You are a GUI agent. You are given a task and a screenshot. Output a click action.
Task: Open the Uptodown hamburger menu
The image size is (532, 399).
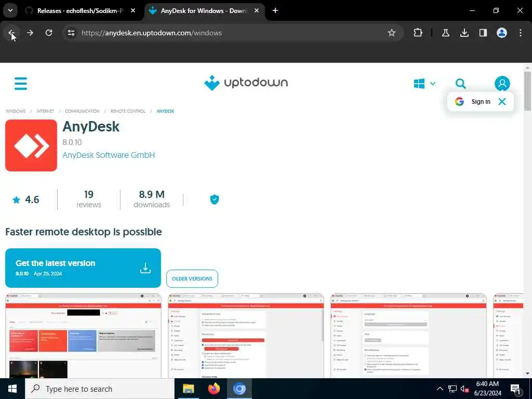coord(21,84)
